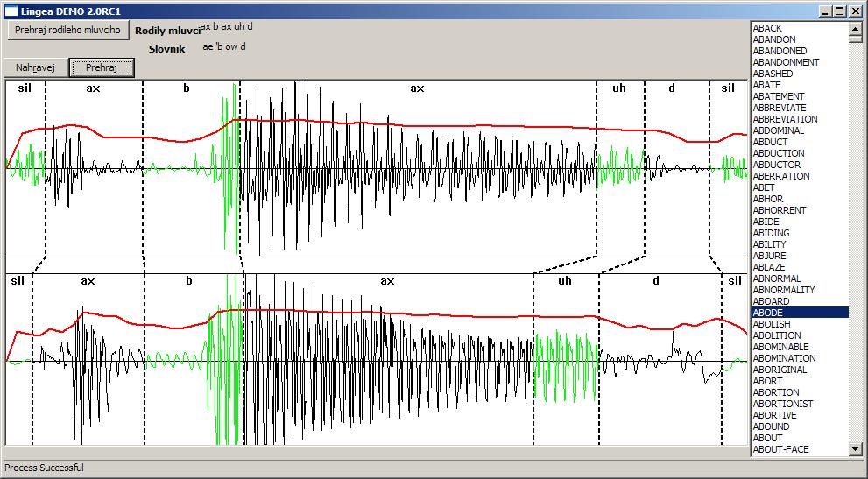Select ABASHED in the word list

click(x=800, y=74)
